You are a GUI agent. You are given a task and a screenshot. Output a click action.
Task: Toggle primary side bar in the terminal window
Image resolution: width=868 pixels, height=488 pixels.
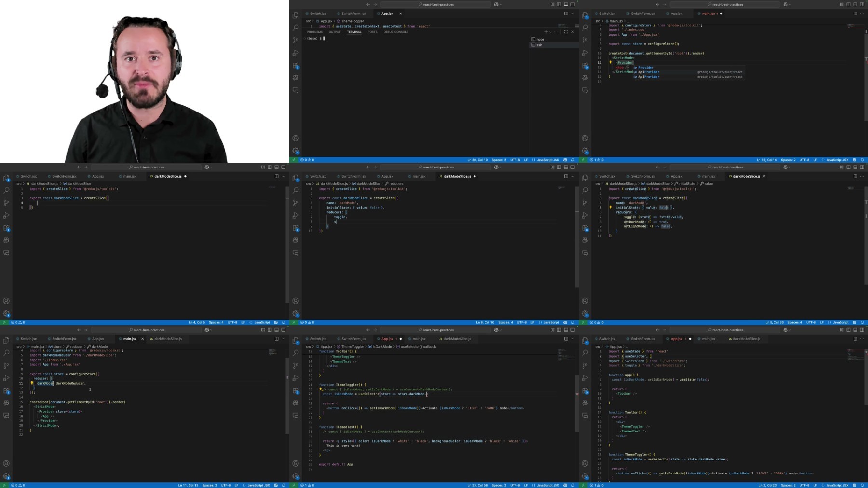click(x=559, y=4)
